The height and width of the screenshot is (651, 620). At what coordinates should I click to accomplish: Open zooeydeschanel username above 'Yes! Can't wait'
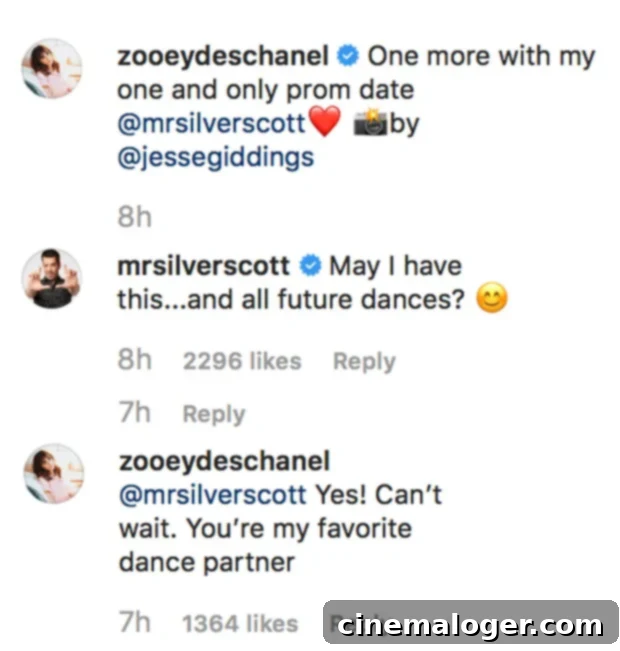point(224,461)
